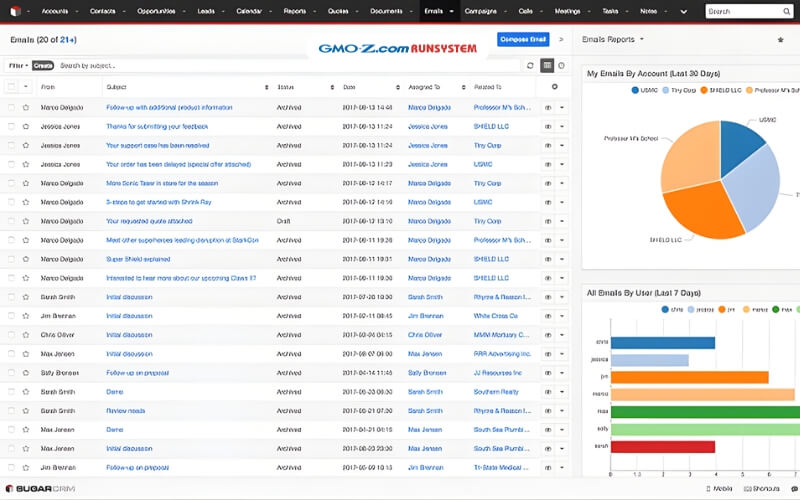
Task: Check the 'Follow-up with additional product information' row
Action: coord(11,108)
